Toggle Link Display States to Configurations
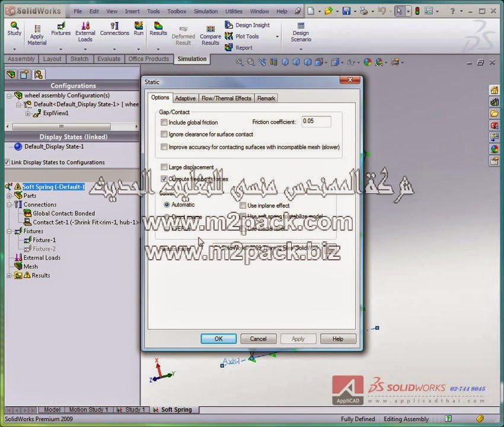Screen dimensions: 504x427 7,162
